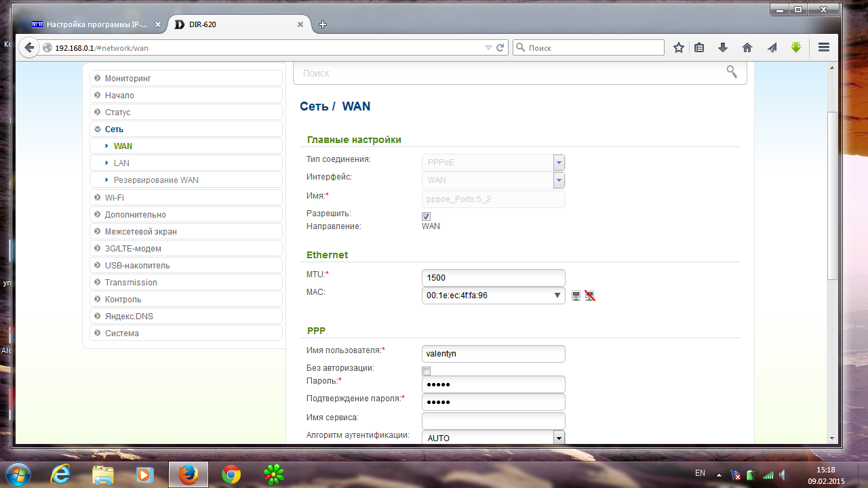Click the MTU field showing 1500

click(494, 278)
